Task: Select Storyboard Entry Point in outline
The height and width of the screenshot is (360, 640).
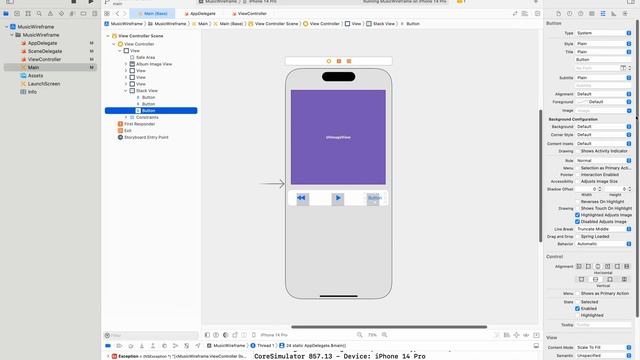Action: (x=146, y=137)
